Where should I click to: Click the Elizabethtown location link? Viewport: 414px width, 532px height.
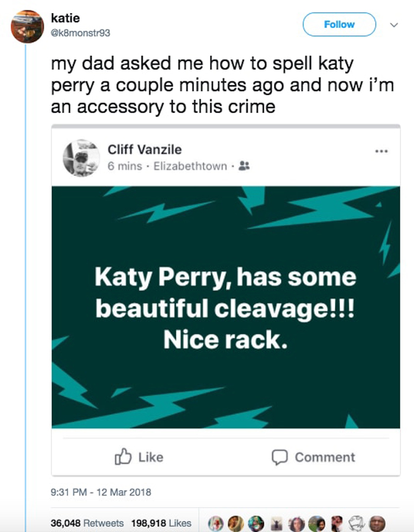[x=190, y=166]
